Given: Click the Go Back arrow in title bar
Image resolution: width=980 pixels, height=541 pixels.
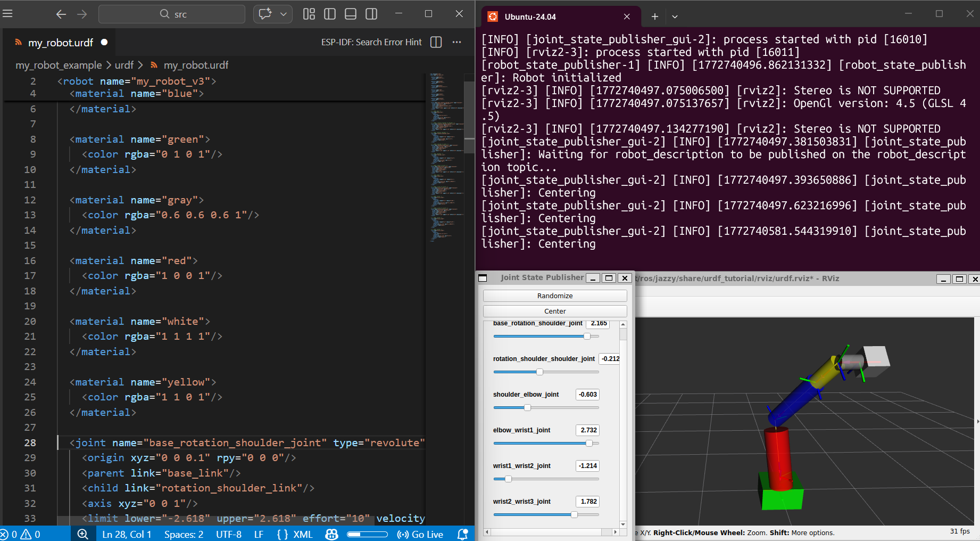Looking at the screenshot, I should pos(61,14).
